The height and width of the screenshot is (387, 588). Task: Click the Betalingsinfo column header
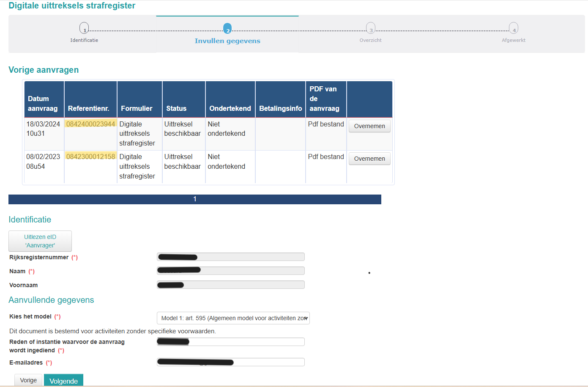pos(281,99)
